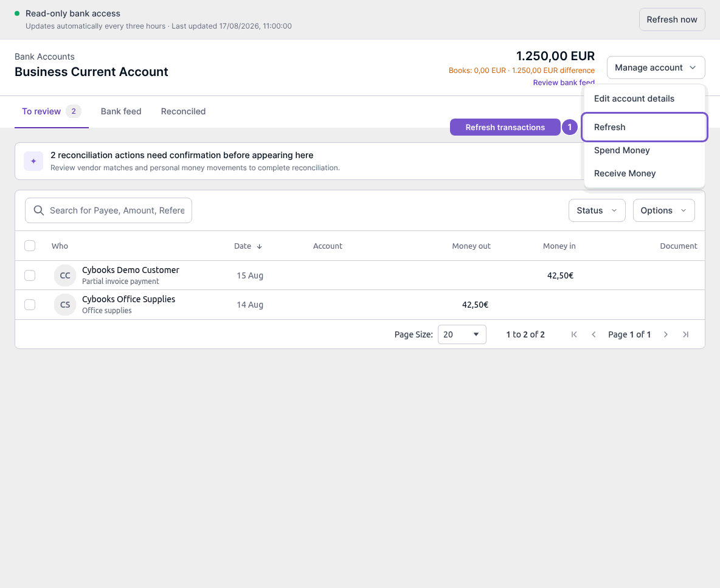Open the Review bank feed link
720x588 pixels.
pos(564,83)
